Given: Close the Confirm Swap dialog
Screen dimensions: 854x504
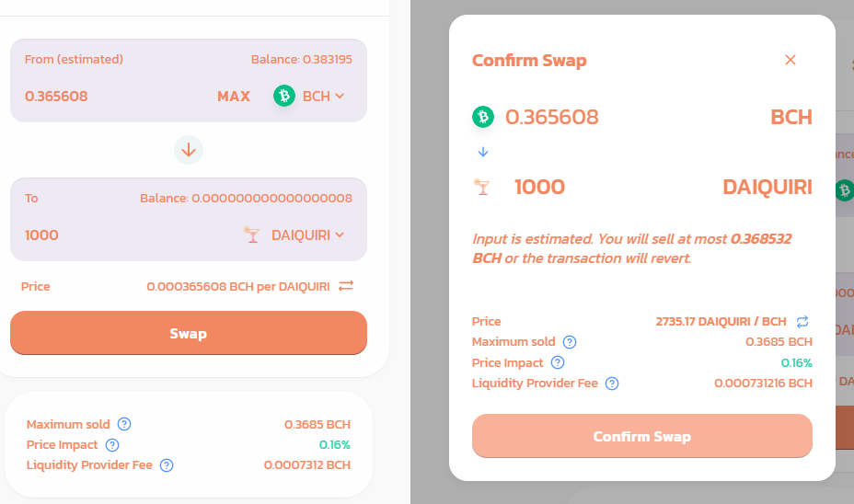Looking at the screenshot, I should 791,60.
